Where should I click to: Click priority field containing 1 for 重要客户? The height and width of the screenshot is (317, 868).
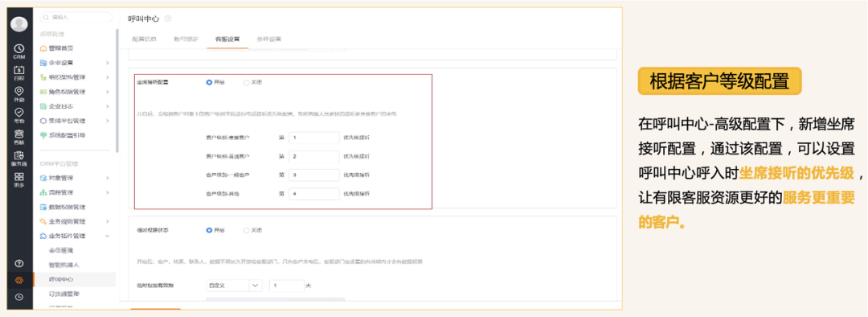[x=314, y=138]
